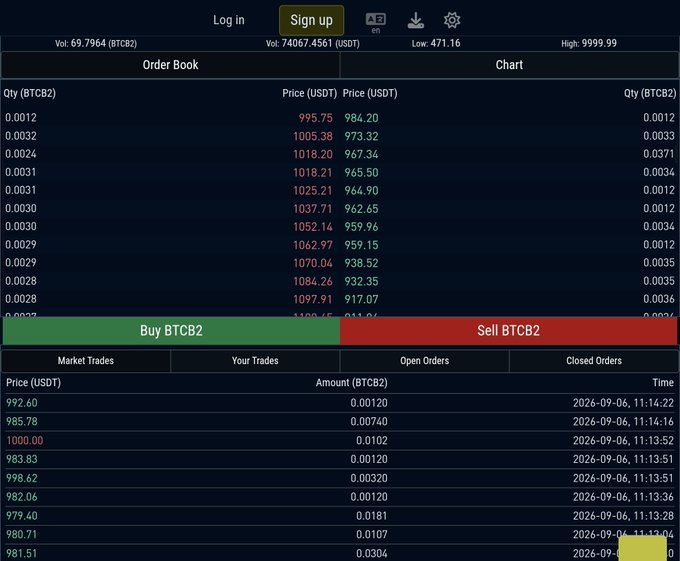
Task: Click ask quantity 0.0032
Action: [x=21, y=136]
